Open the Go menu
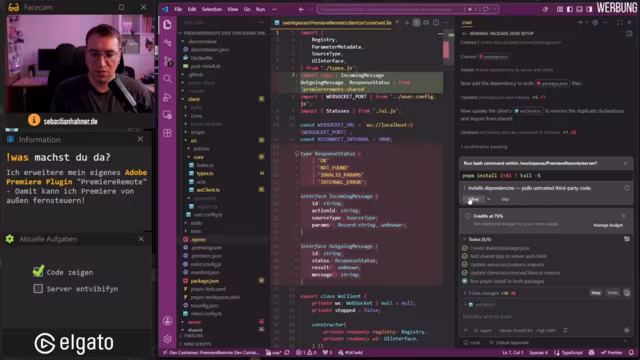640x360 pixels. [x=247, y=9]
